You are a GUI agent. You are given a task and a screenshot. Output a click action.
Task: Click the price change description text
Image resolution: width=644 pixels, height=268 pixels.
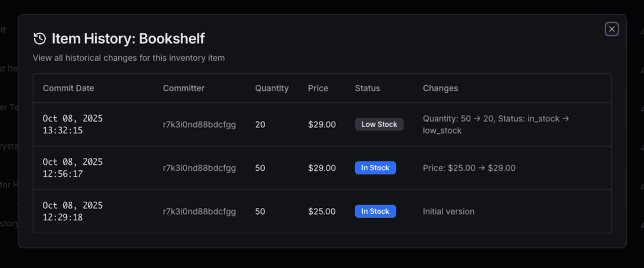click(469, 168)
